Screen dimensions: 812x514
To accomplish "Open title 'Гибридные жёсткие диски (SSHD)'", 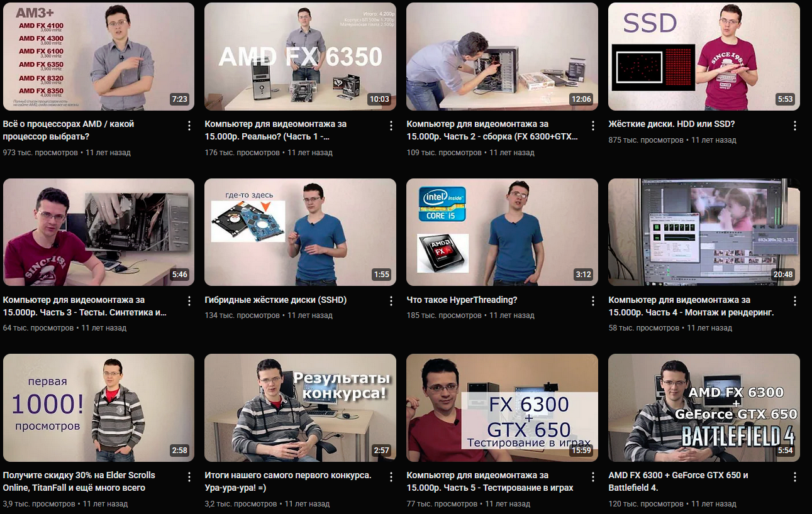I will 275,300.
